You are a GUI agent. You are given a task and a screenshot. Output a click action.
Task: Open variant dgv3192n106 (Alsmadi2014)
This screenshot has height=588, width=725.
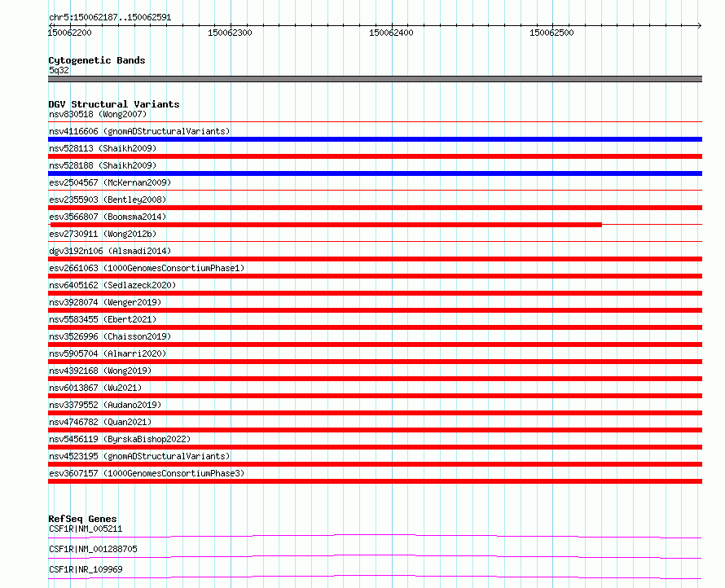110,251
